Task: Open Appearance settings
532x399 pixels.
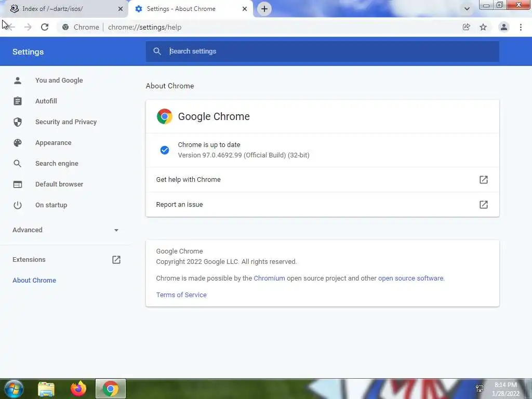Action: click(54, 143)
